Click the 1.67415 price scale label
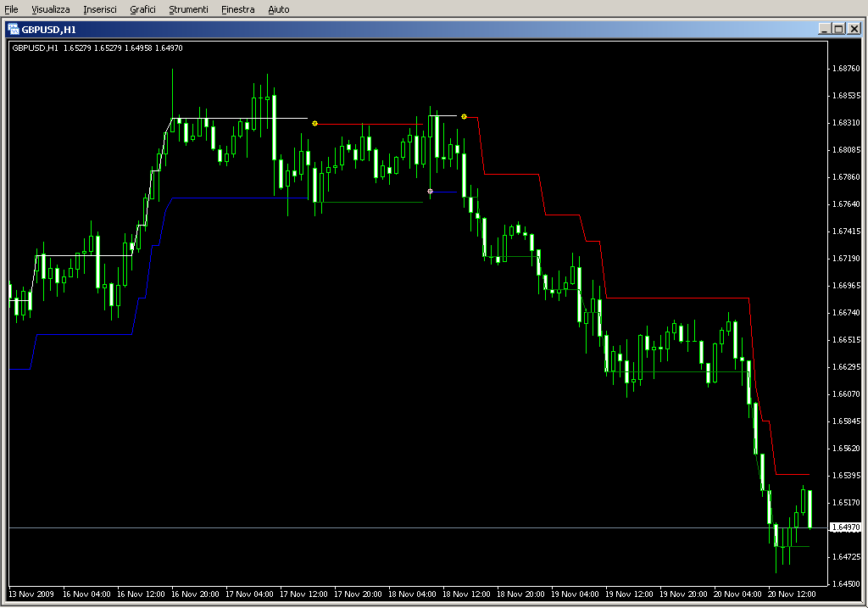 tap(847, 231)
